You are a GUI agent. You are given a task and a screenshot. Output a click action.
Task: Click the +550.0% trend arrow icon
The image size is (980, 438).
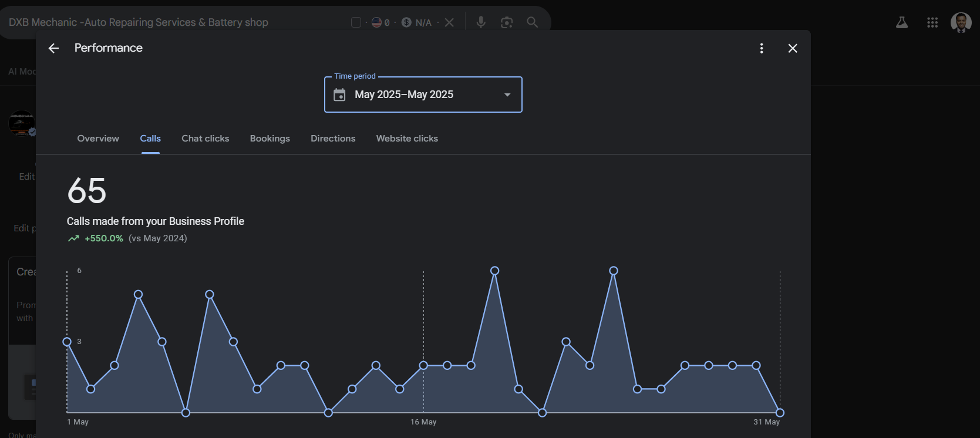coord(73,238)
